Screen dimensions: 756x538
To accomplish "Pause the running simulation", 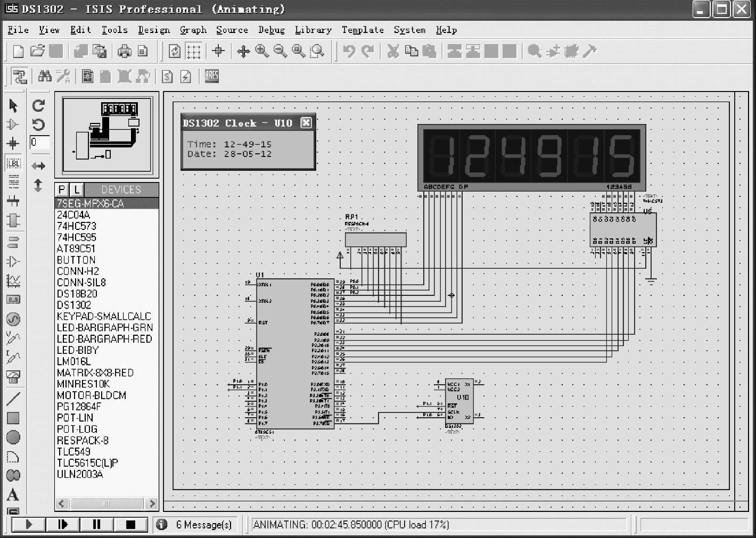I will 96,525.
